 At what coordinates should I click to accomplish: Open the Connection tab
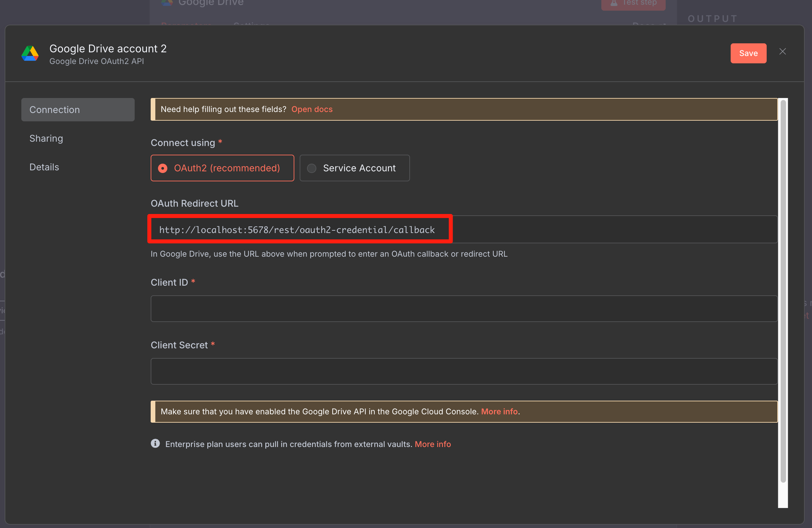[x=78, y=109]
